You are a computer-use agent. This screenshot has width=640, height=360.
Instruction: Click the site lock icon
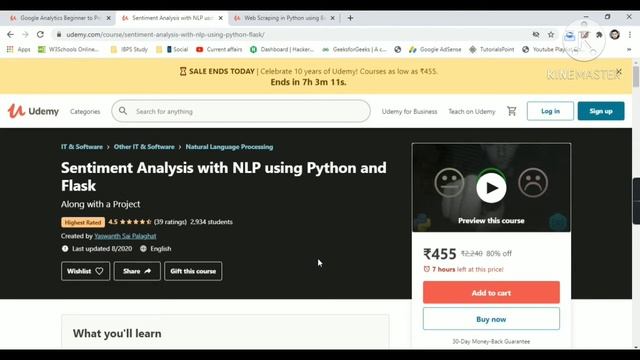(59, 35)
